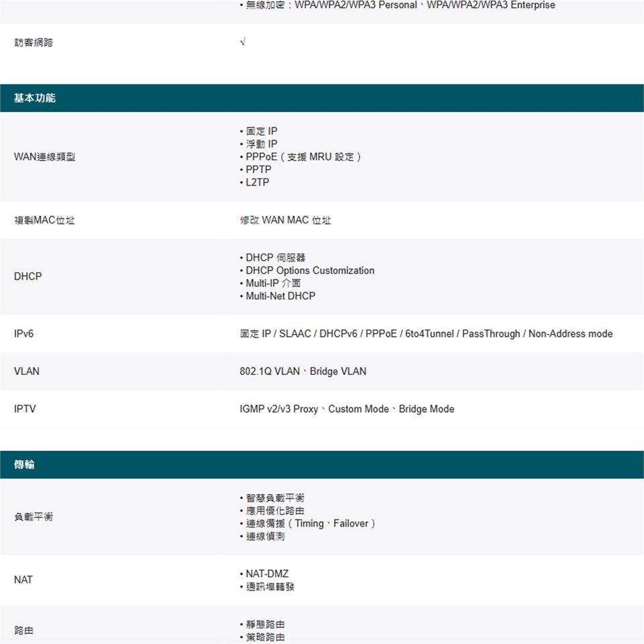The height and width of the screenshot is (644, 644).
Task: Click the L2TP list item
Action: (257, 182)
